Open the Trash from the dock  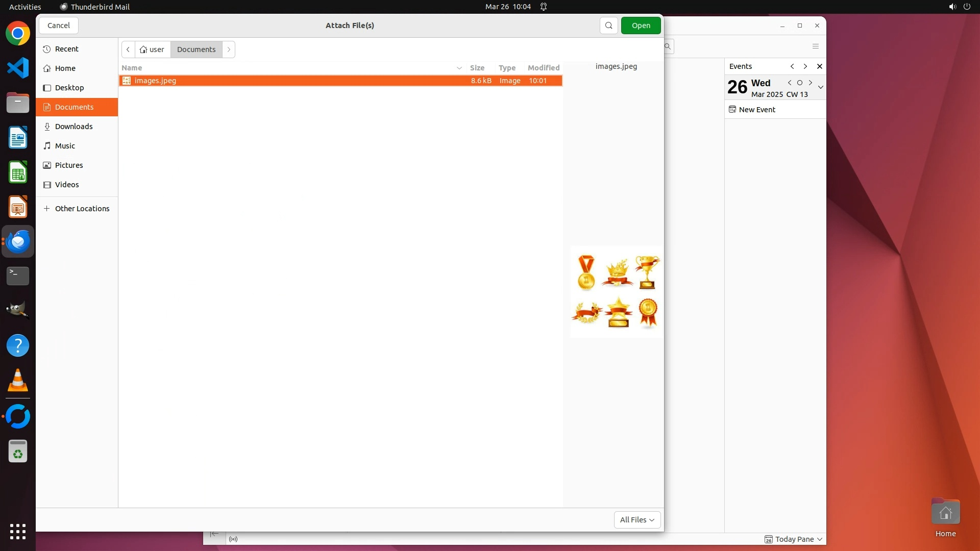tap(18, 452)
